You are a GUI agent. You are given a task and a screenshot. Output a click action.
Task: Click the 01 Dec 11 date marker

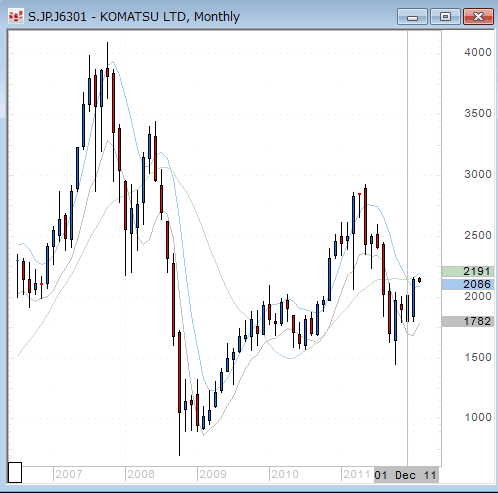click(x=406, y=475)
